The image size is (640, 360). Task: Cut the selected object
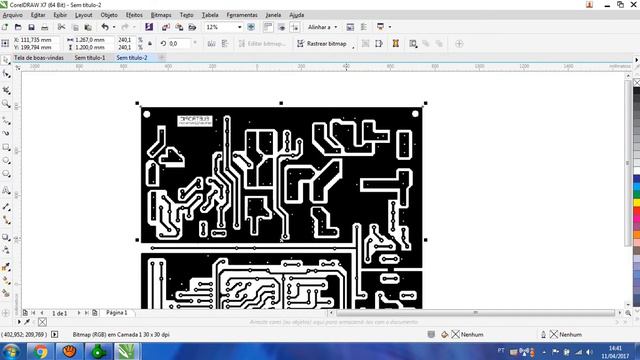click(61, 27)
